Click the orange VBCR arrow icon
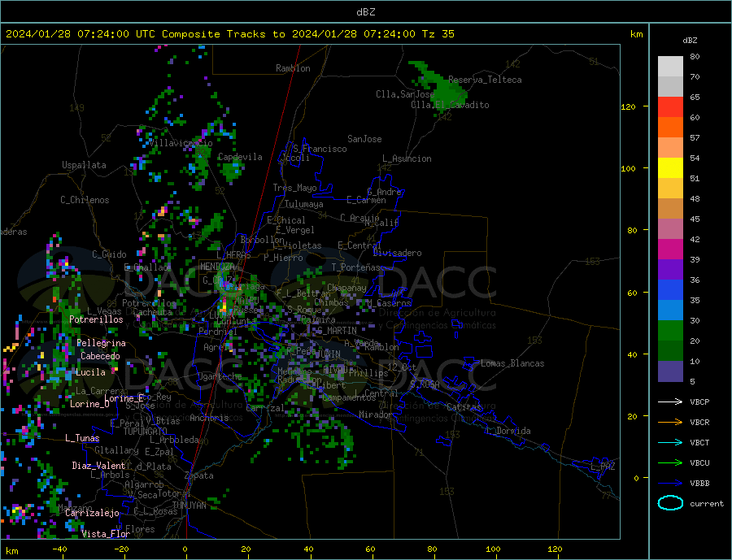 coord(670,422)
